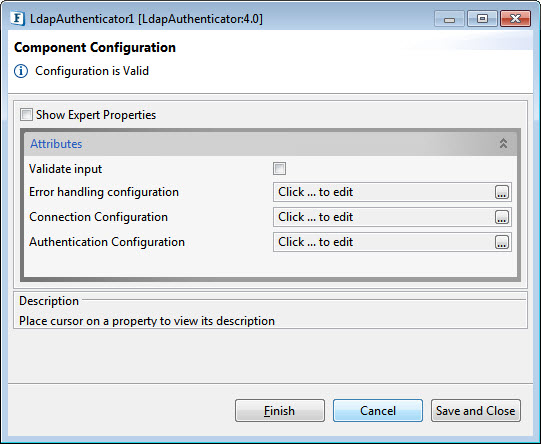Tick the Validate input checkbox
The height and width of the screenshot is (444, 541).
[279, 169]
